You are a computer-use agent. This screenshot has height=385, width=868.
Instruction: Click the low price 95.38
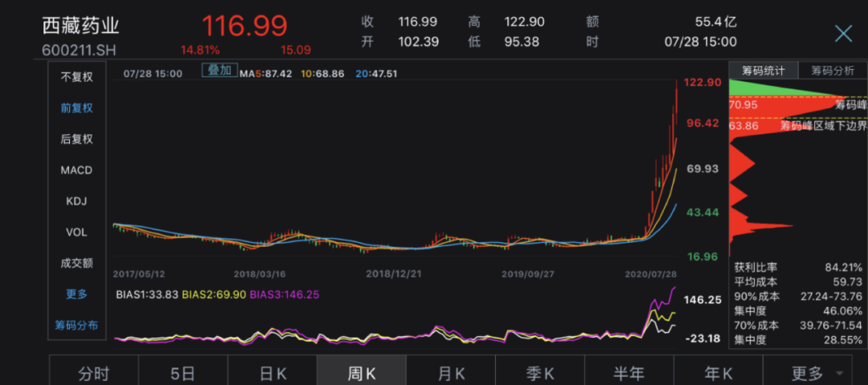(x=521, y=42)
